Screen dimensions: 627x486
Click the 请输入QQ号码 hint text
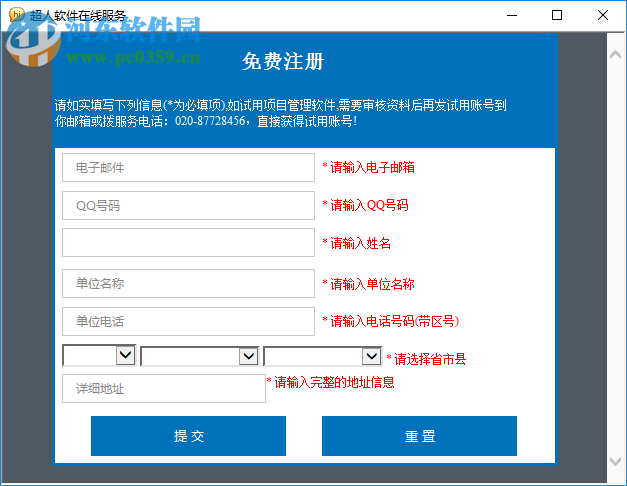[x=365, y=205]
